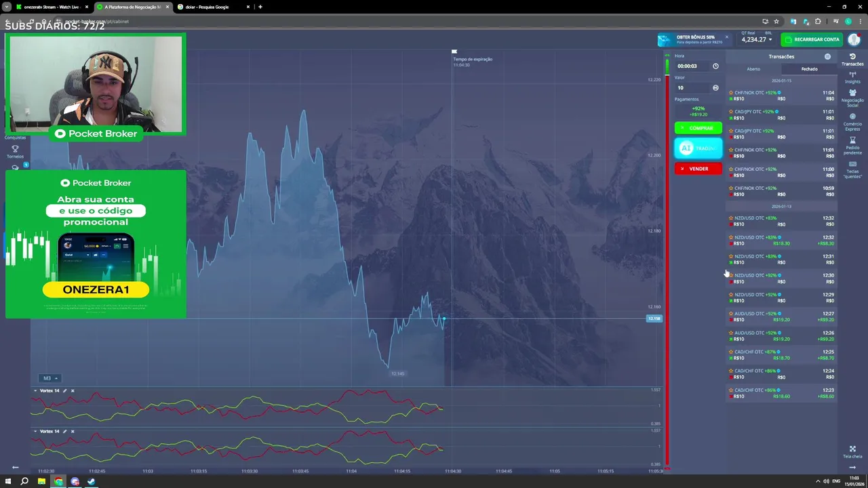Switch to onezeratv Stream browser tab
This screenshot has width=868, height=488.
coord(52,7)
